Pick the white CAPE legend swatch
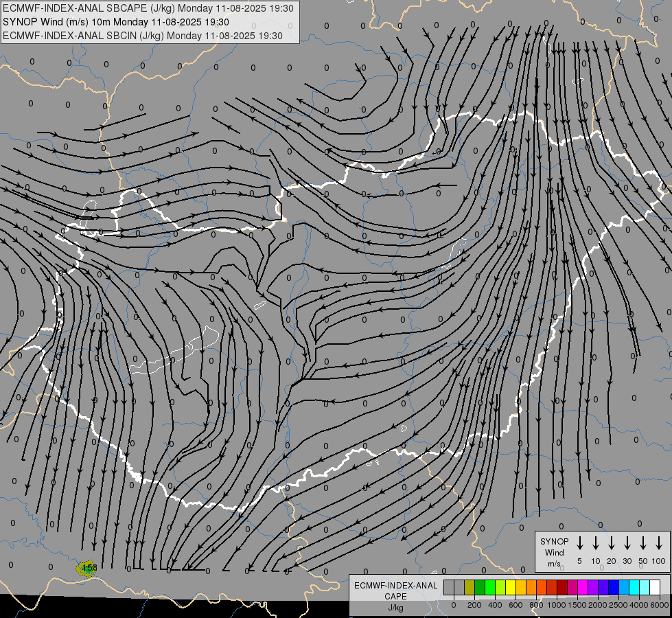672x618 pixels. click(x=655, y=587)
